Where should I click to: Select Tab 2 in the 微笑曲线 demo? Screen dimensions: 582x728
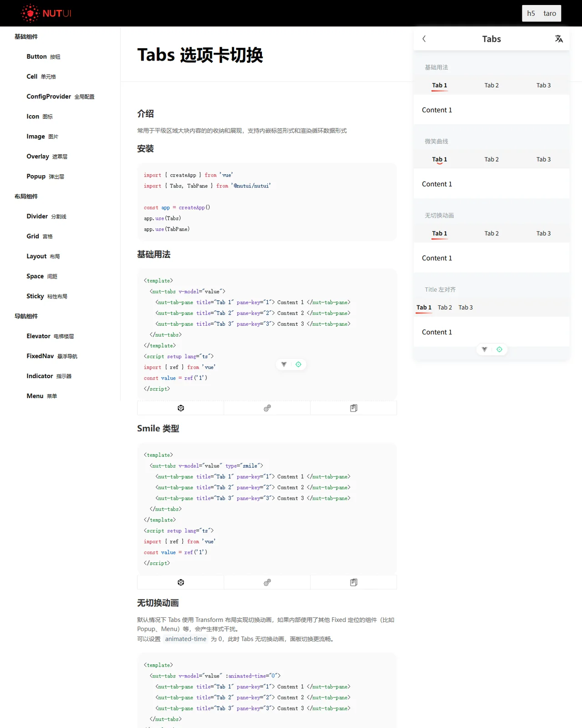coord(492,159)
